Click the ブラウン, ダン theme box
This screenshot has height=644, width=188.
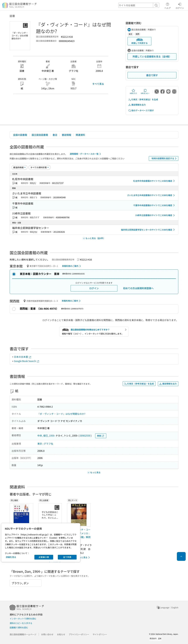[25, 583]
